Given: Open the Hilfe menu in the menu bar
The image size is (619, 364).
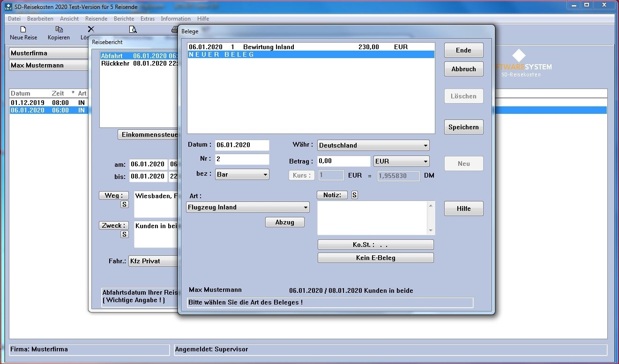Looking at the screenshot, I should 203,19.
